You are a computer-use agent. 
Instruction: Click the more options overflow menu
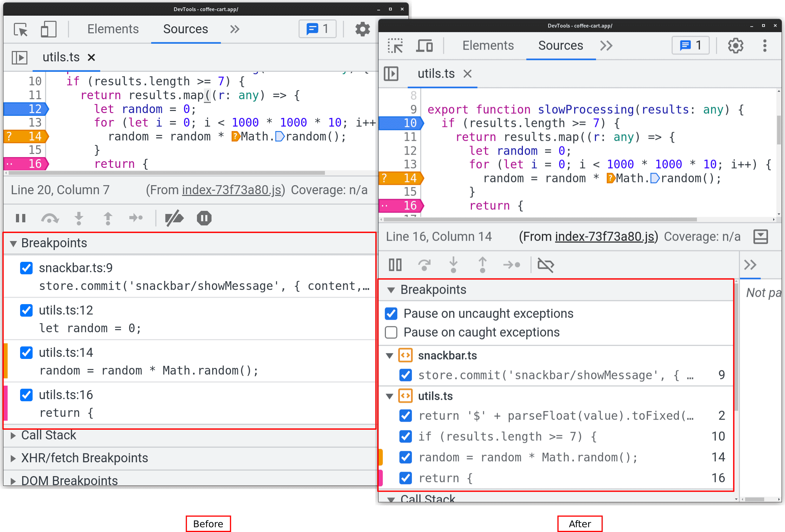tap(766, 46)
